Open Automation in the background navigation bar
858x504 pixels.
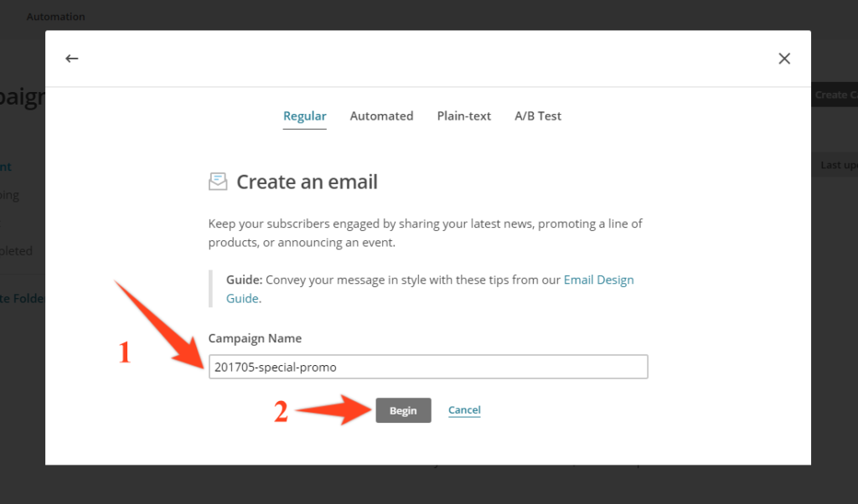click(56, 17)
